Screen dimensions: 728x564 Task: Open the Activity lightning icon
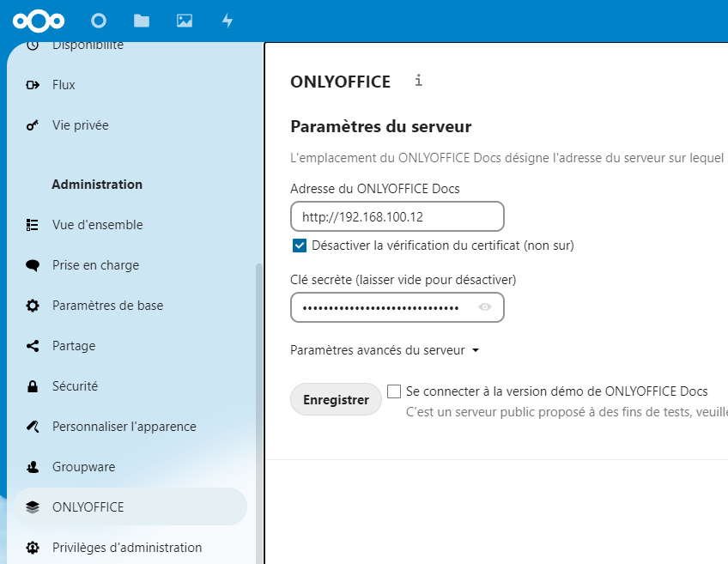227,21
